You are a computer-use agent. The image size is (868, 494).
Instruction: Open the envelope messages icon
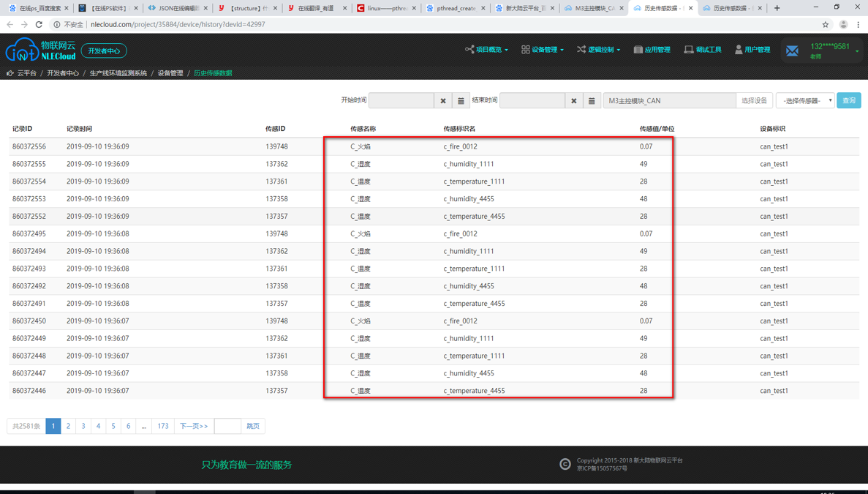(x=792, y=51)
